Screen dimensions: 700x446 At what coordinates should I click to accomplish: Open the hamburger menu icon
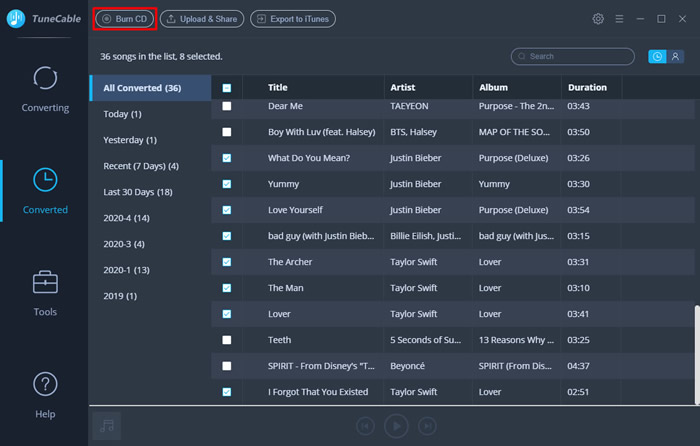click(x=619, y=19)
